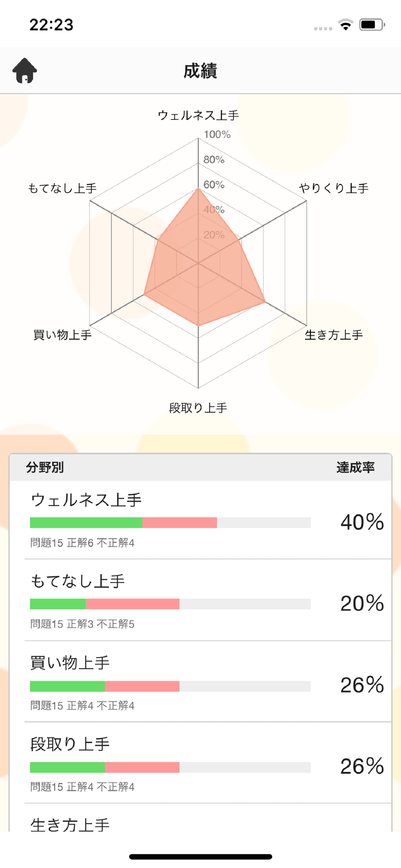The height and width of the screenshot is (868, 401).
Task: Tap the やりくり上手 radar chart label
Action: [334, 188]
